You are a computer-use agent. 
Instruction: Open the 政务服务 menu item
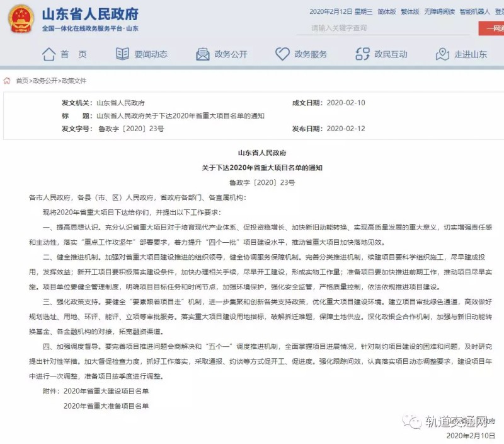click(x=311, y=54)
